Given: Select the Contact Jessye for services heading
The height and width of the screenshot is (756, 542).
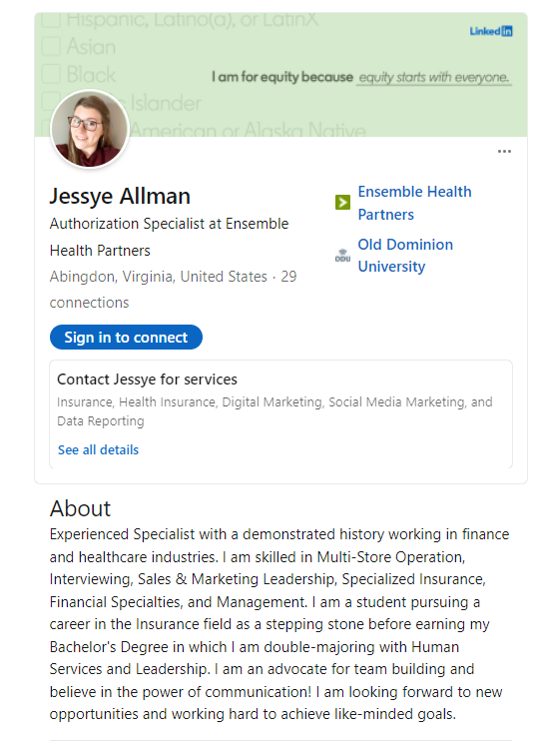Looking at the screenshot, I should point(147,379).
